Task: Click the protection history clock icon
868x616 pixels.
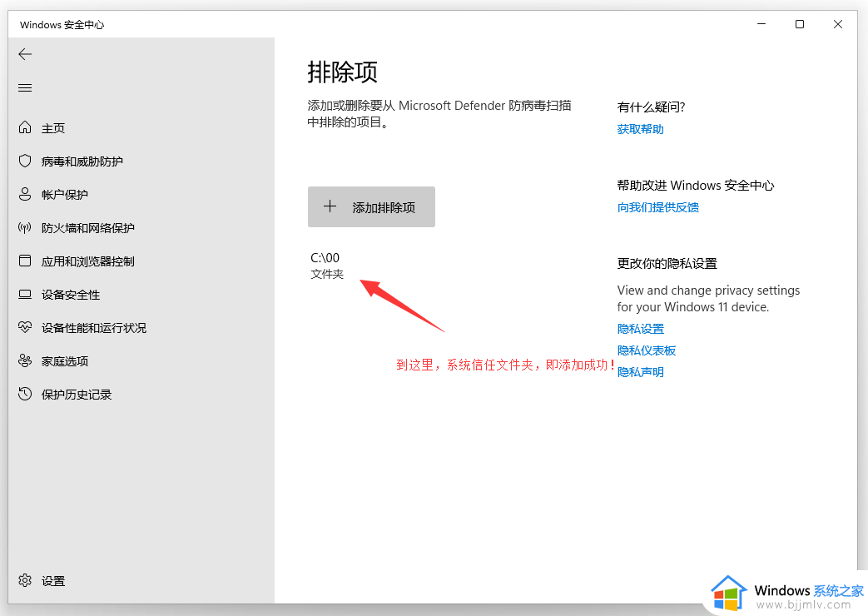Action: (25, 394)
